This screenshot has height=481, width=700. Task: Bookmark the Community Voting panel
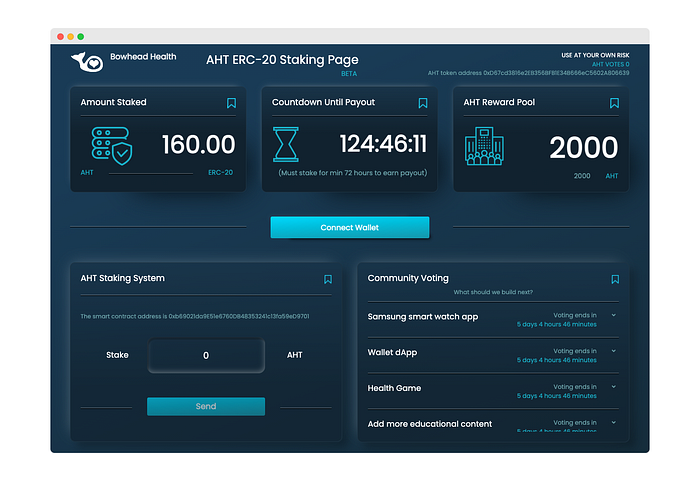615,279
